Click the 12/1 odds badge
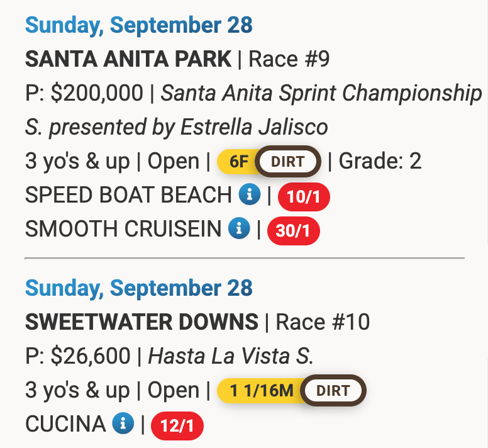 tap(177, 427)
